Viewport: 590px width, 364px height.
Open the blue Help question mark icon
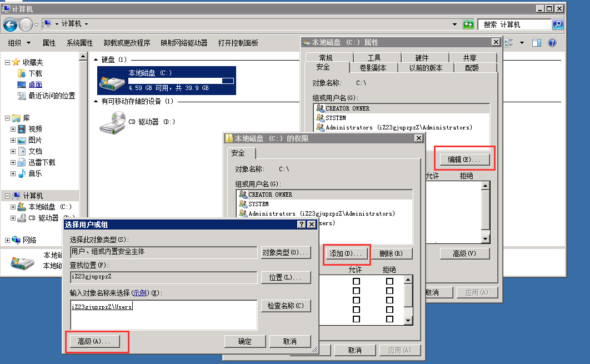(552, 43)
